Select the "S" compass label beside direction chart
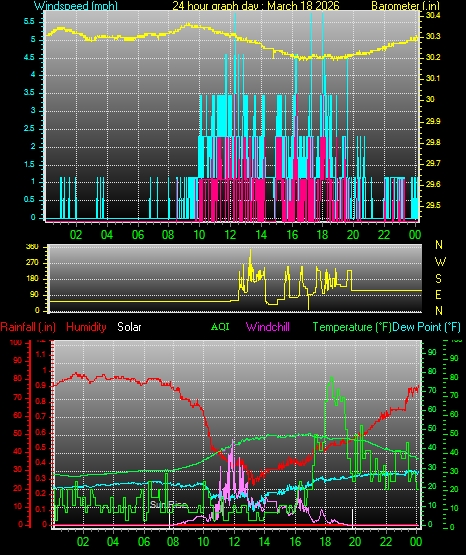 (438, 279)
